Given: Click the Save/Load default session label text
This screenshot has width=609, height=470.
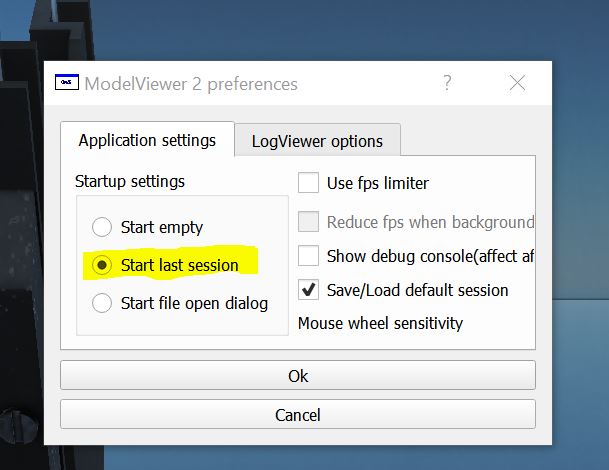Looking at the screenshot, I should pyautogui.click(x=418, y=290).
